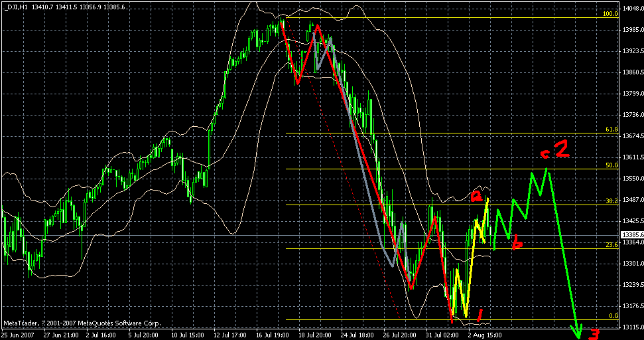
Task: Click the highlighted current price 13385.6 tag
Action: point(633,235)
